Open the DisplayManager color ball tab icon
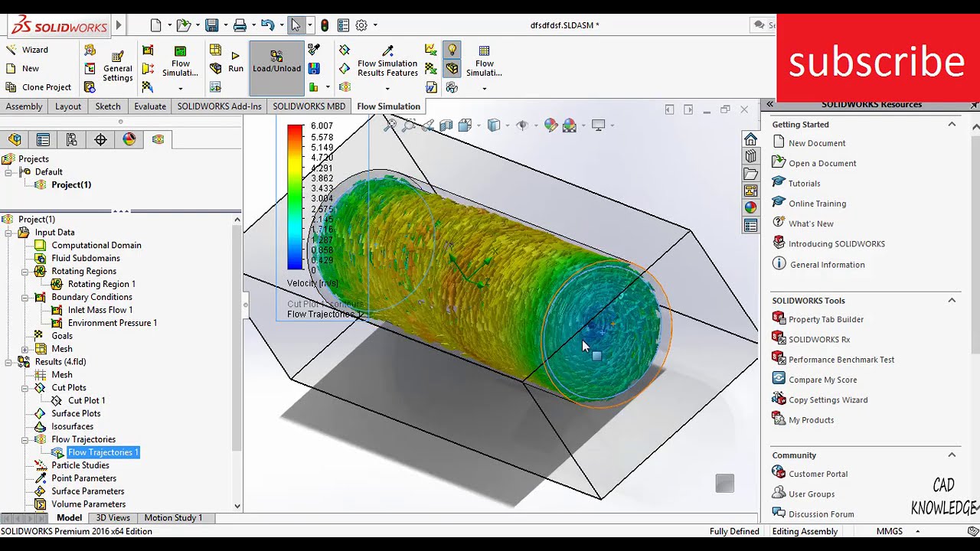 [129, 139]
